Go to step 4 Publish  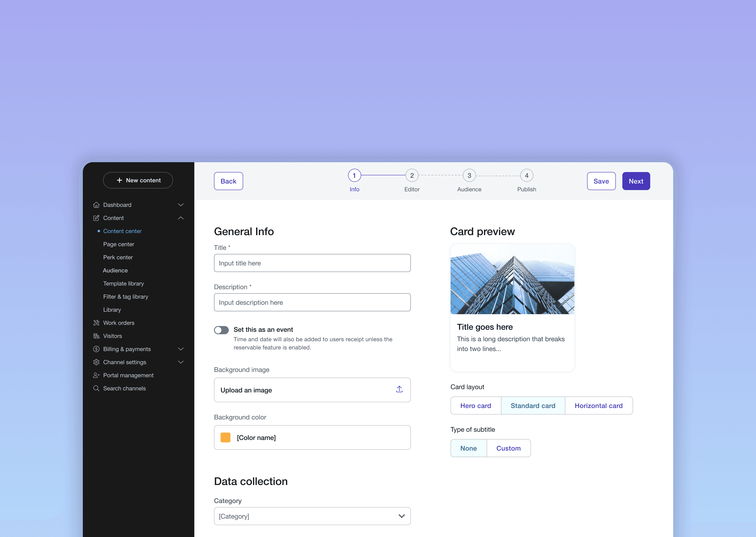527,176
